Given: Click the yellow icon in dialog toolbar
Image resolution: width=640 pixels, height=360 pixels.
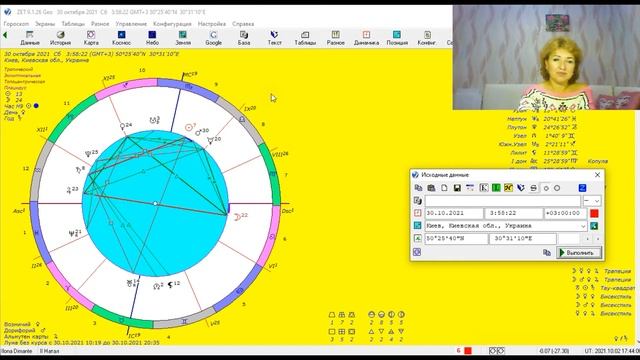Looking at the screenshot, I should [508, 188].
